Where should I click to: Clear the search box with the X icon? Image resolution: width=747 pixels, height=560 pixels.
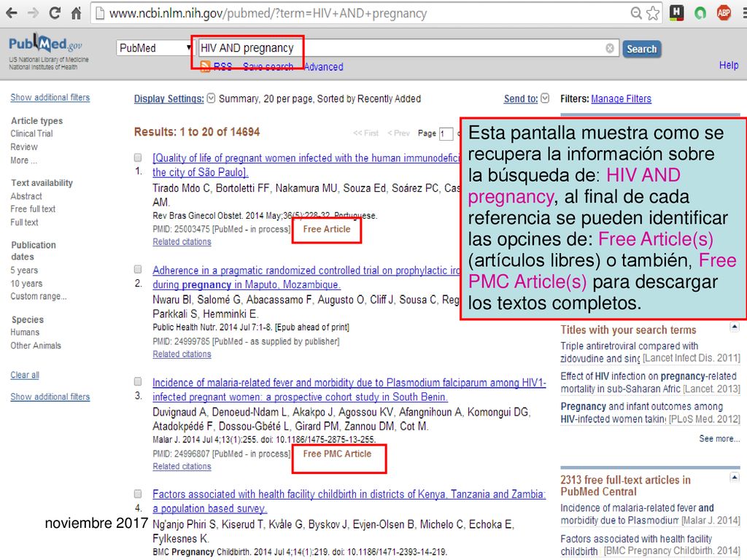pyautogui.click(x=609, y=48)
